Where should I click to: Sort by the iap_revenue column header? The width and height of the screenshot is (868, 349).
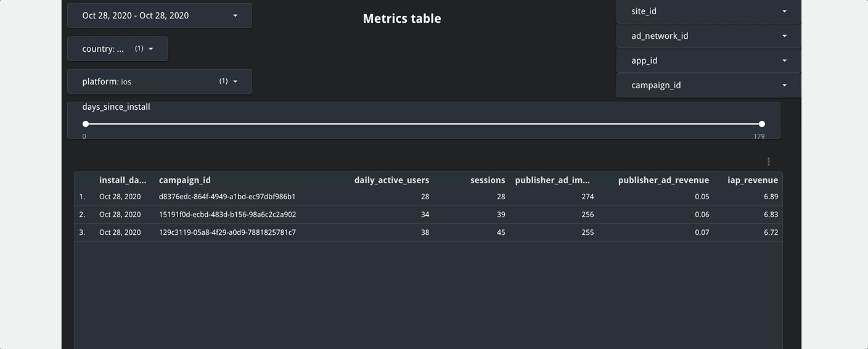coord(753,180)
